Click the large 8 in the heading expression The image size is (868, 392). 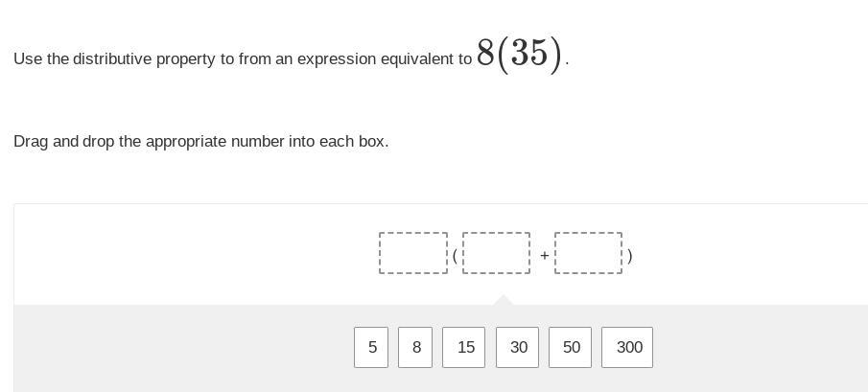pyautogui.click(x=485, y=53)
